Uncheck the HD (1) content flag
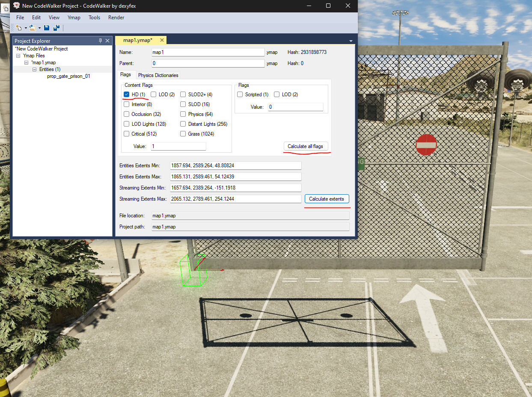Image resolution: width=532 pixels, height=397 pixels. coord(127,95)
